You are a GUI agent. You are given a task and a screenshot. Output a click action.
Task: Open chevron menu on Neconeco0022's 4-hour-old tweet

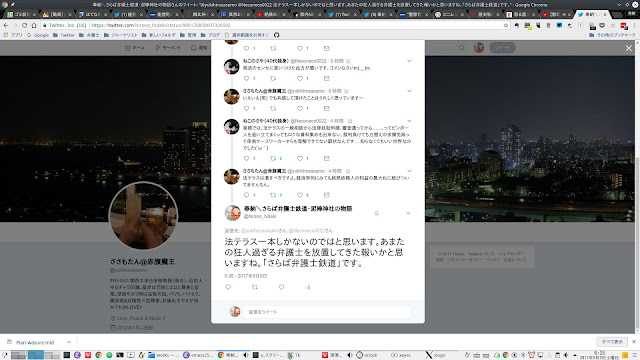click(x=409, y=121)
